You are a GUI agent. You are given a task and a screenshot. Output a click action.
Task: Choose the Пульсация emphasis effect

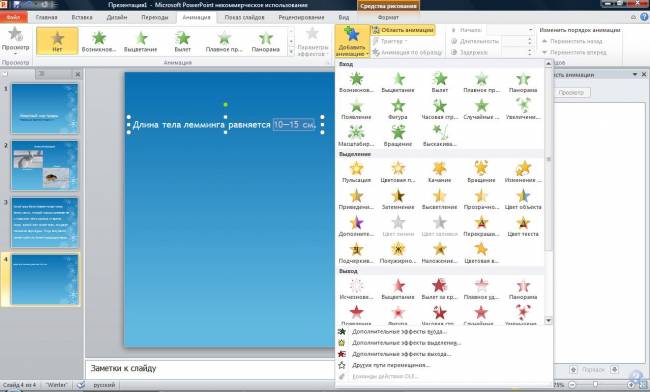(x=356, y=172)
